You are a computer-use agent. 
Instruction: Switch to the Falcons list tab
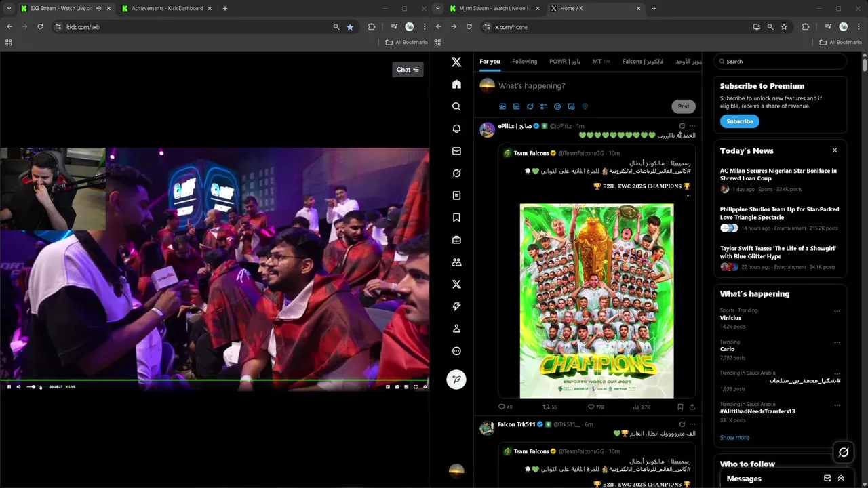[643, 62]
